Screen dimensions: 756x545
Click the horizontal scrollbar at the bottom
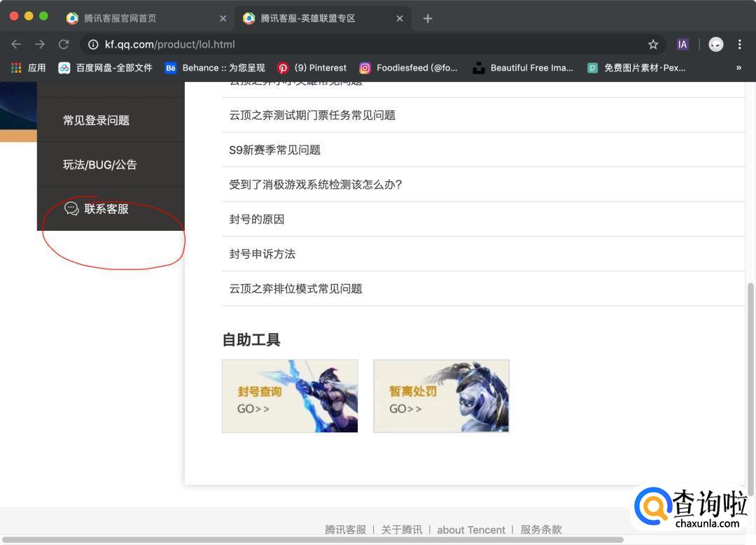point(313,539)
